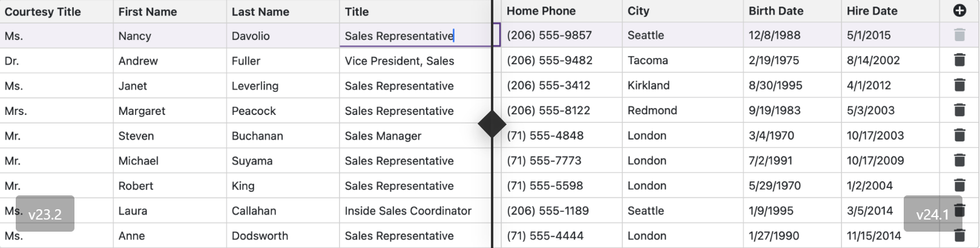Click the Birth Date column header
Viewport: 980px width, 248px height.
pos(775,11)
